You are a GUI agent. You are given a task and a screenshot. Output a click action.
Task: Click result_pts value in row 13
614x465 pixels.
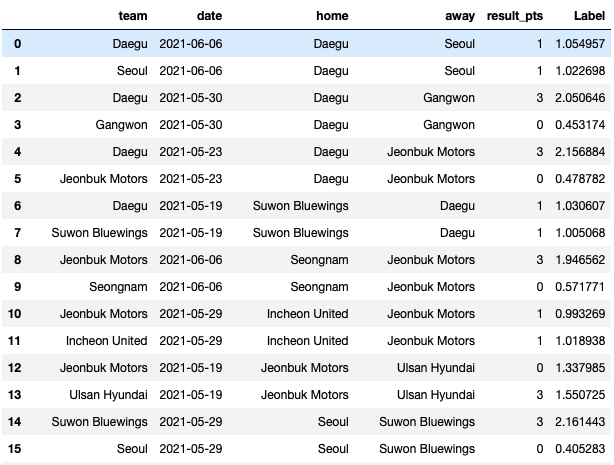pos(540,395)
